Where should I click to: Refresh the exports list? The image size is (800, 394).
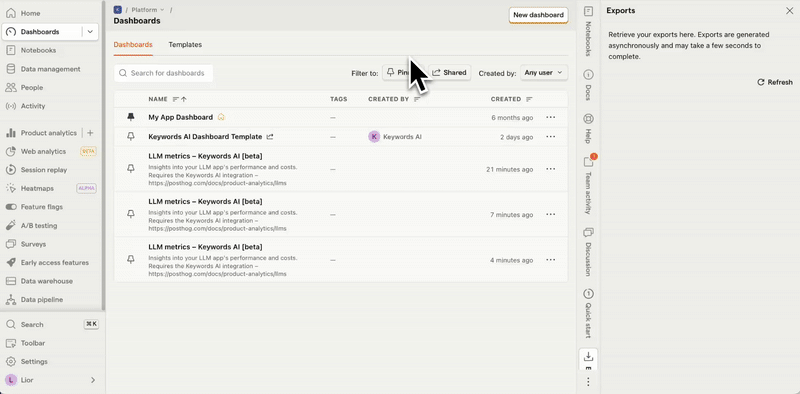[x=775, y=82]
